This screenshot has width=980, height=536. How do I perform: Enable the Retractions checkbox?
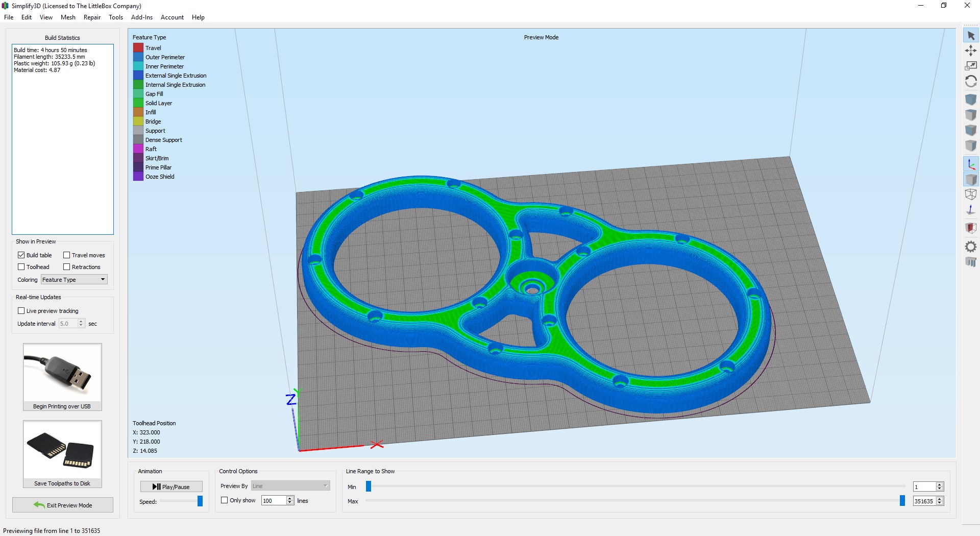[x=66, y=266]
